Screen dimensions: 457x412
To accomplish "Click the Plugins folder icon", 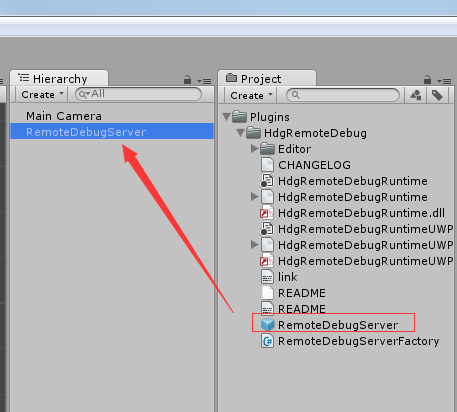I will tap(239, 117).
